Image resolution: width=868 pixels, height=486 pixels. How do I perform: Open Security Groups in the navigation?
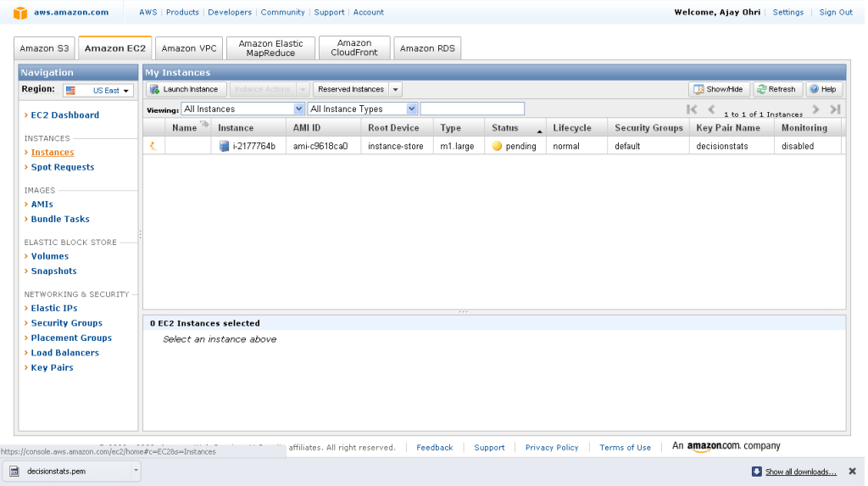pos(66,323)
